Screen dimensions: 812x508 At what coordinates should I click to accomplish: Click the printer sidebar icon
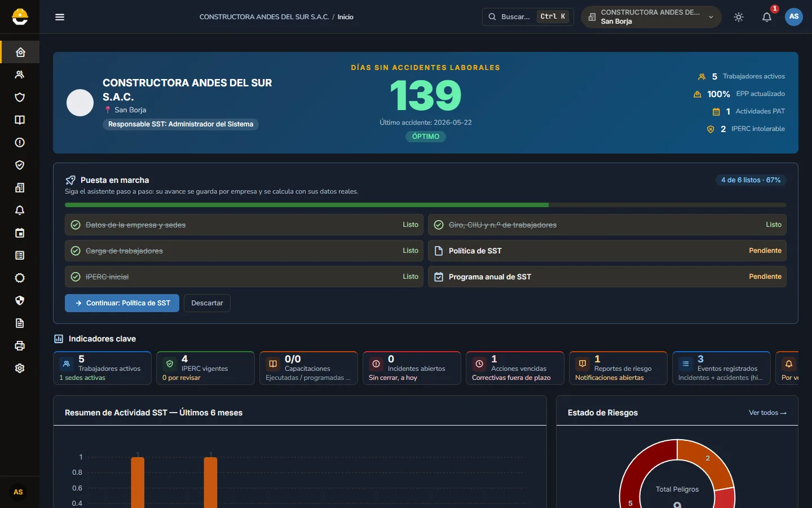click(20, 345)
